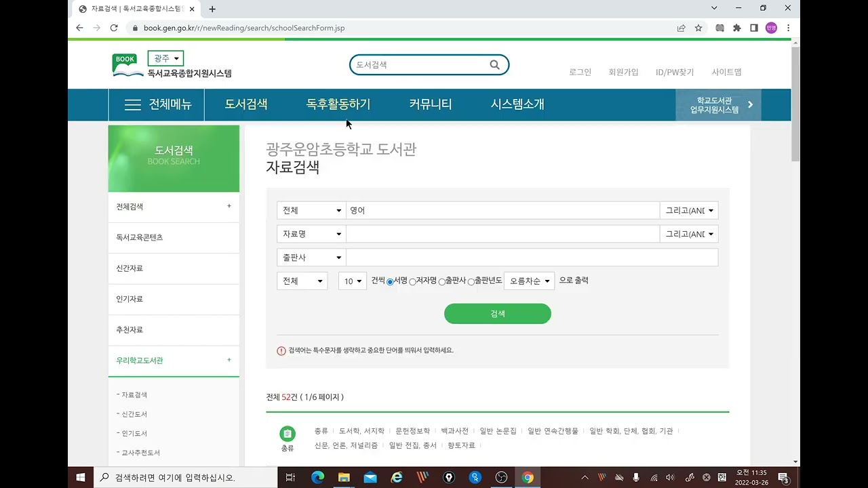
Task: Select 인기자료 in sidebar
Action: pos(174,299)
